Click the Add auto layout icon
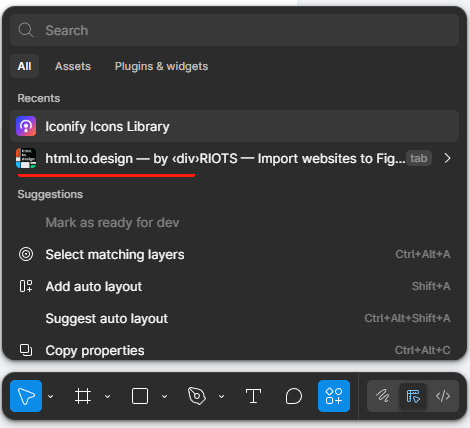This screenshot has height=428, width=470. click(x=26, y=286)
